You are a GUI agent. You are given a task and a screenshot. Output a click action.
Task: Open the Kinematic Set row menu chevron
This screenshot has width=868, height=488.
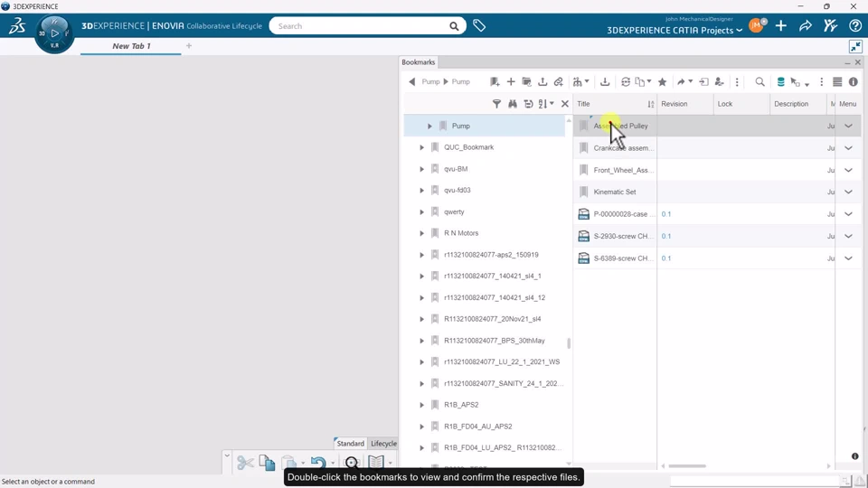pyautogui.click(x=848, y=192)
